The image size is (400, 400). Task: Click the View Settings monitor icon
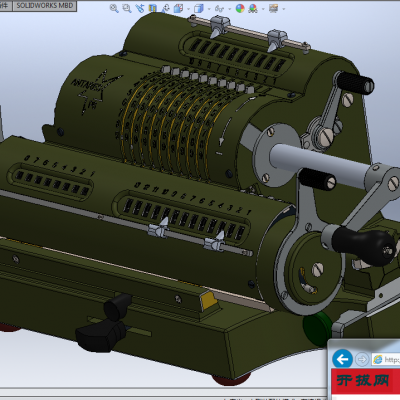click(273, 8)
